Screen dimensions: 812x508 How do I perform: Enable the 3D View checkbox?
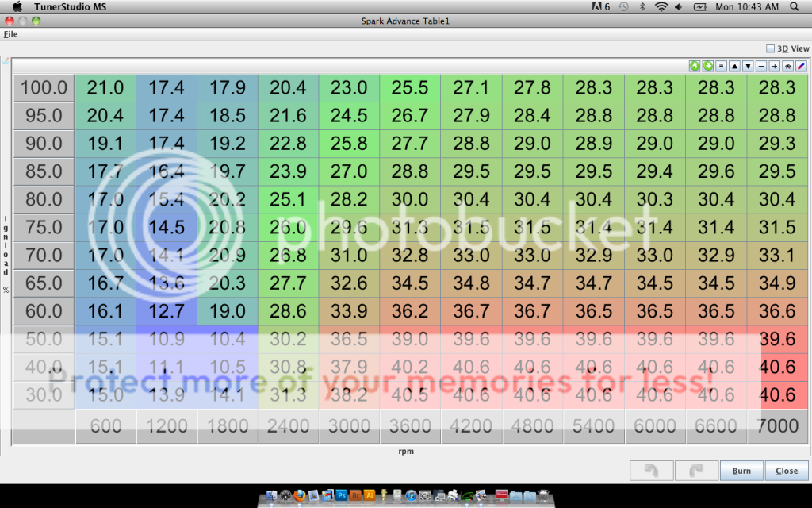(770, 48)
